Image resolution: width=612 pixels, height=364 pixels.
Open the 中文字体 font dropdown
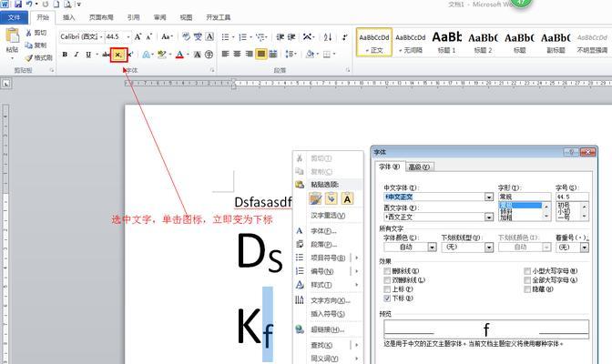(489, 197)
